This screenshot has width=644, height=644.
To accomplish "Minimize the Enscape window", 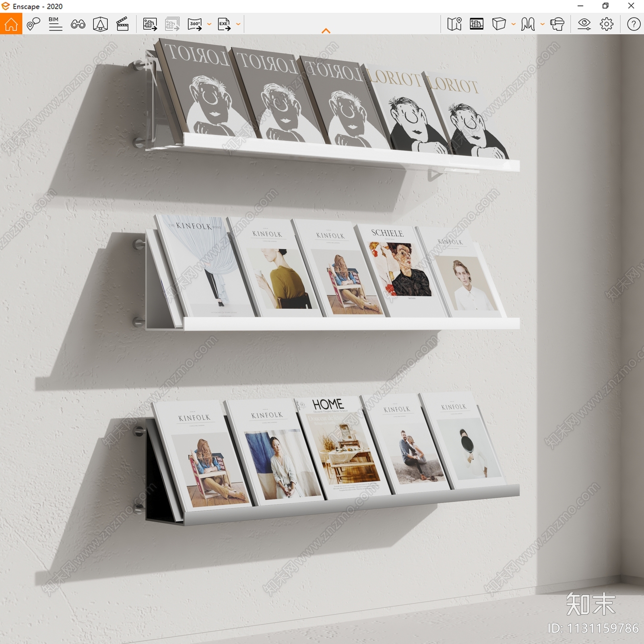I will click(580, 6).
